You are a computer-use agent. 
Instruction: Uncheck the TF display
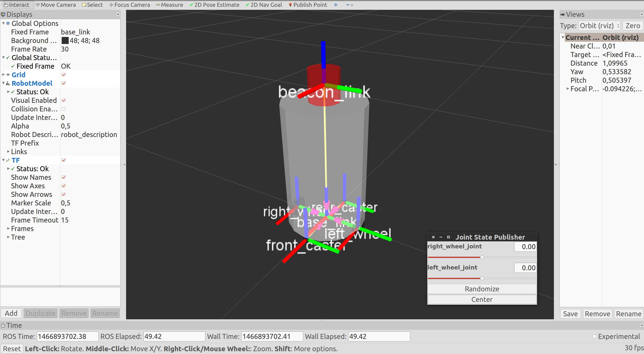click(64, 160)
